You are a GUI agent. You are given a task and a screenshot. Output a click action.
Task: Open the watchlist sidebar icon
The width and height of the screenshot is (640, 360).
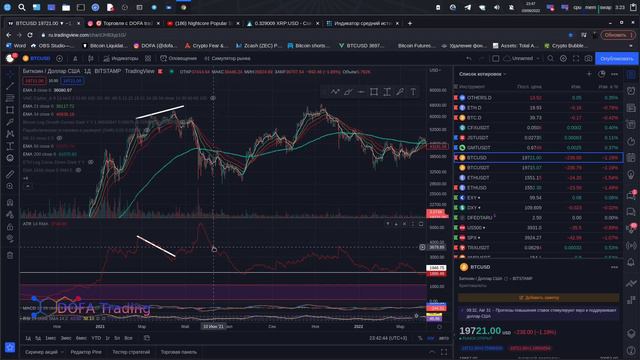631,75
